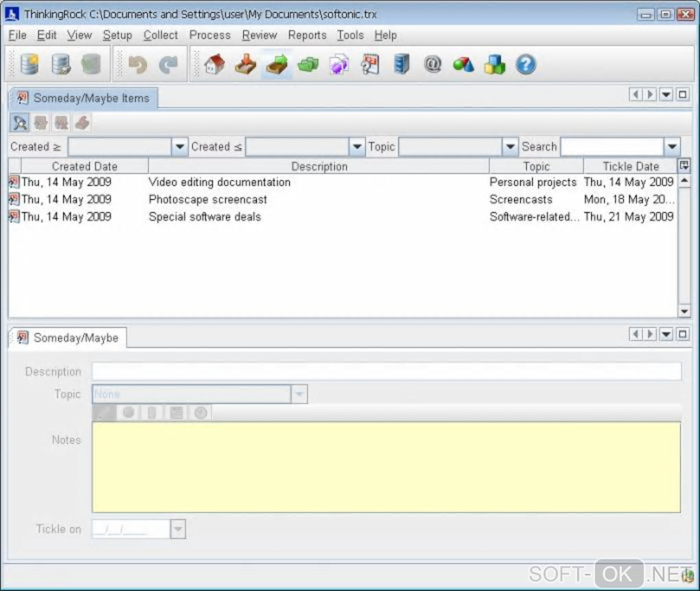Select the Someday/Maybe details tab
This screenshot has height=591, width=700.
click(x=68, y=338)
